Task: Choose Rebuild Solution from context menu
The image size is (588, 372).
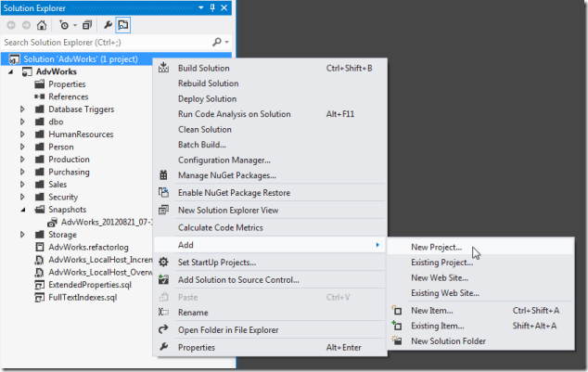Action: coord(208,83)
